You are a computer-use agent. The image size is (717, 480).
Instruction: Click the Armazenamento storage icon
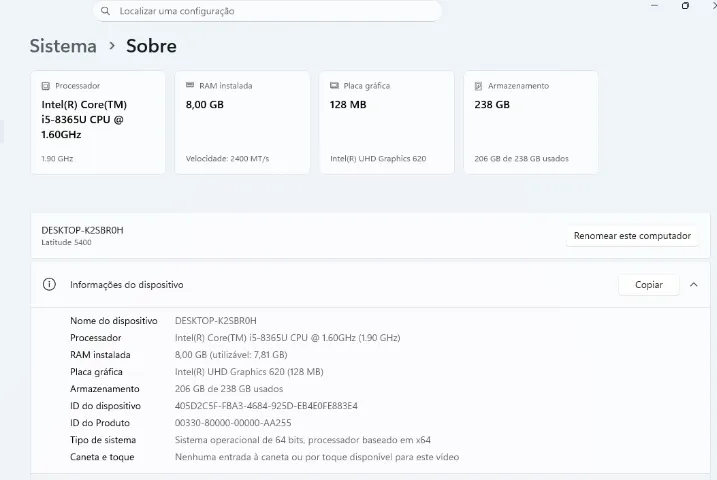478,85
